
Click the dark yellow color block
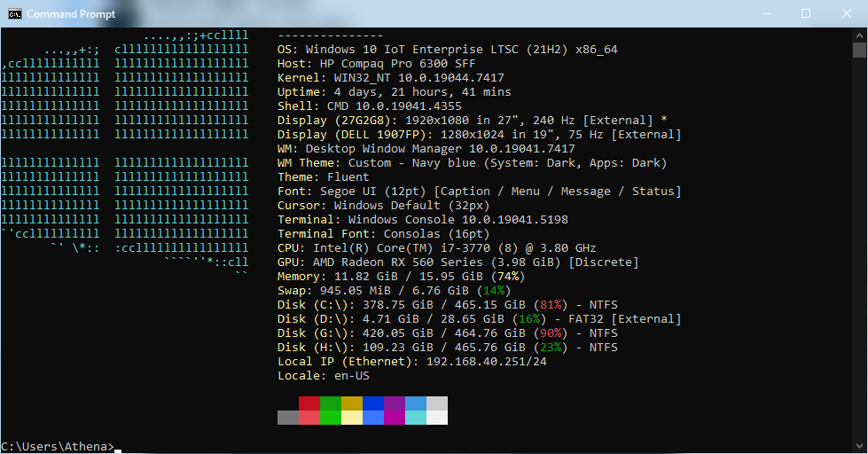coord(351,403)
